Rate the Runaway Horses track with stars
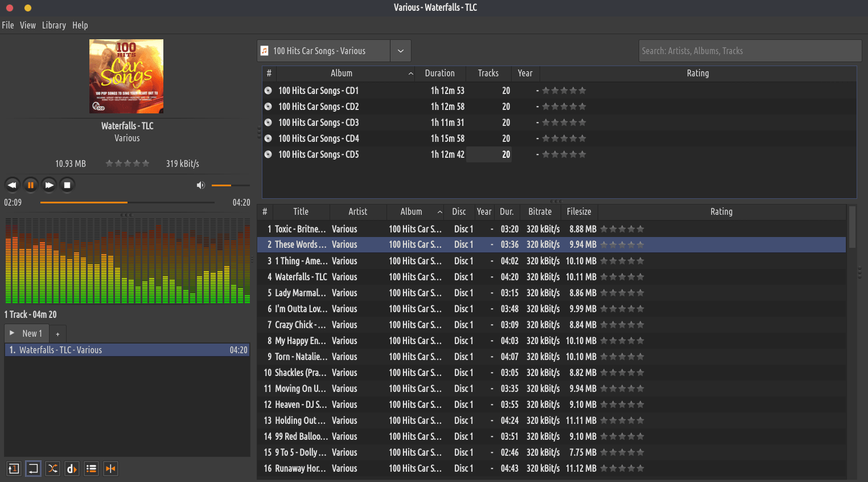 pyautogui.click(x=622, y=468)
